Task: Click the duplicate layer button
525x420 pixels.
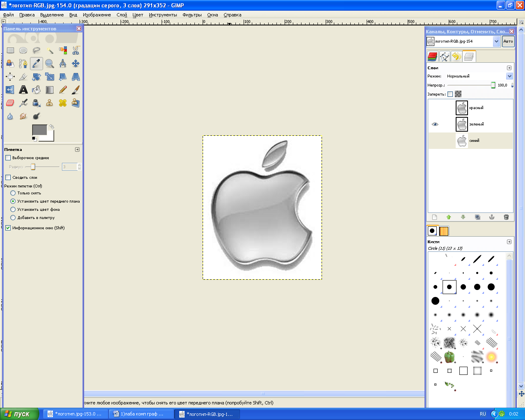Action: pos(477,217)
